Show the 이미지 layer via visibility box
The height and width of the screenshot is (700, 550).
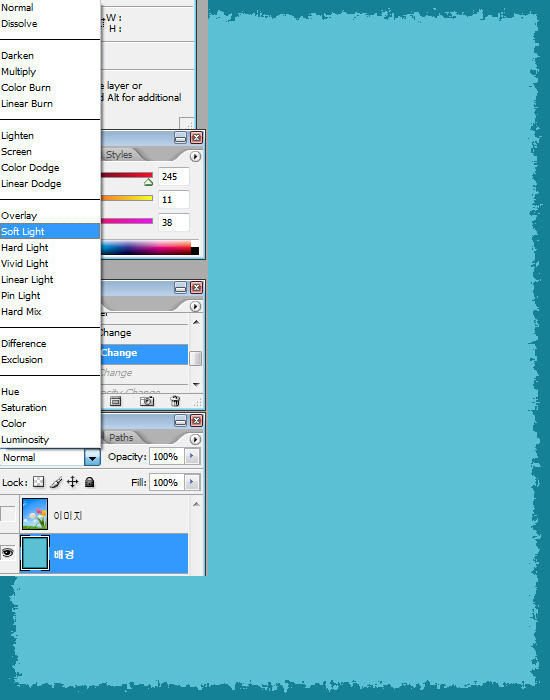[x=7, y=514]
